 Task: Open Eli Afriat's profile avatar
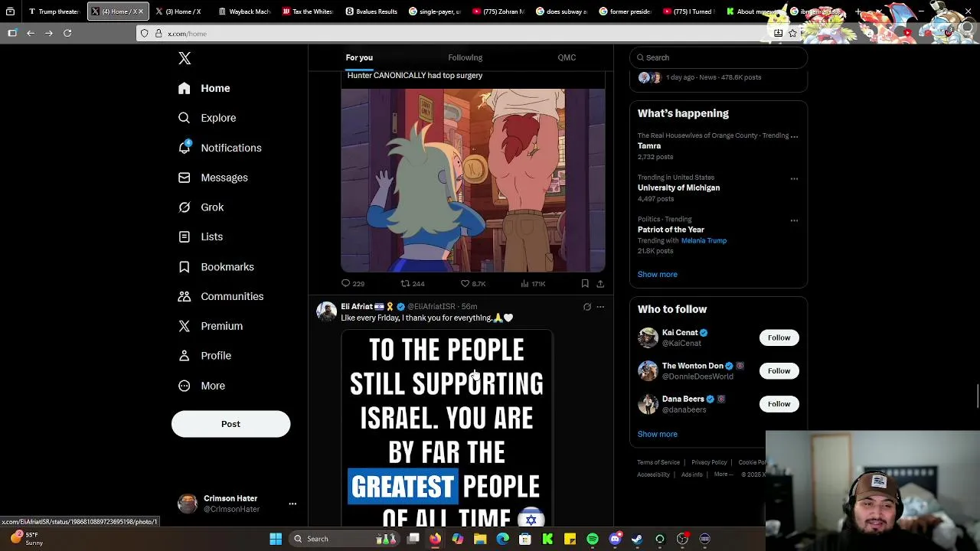pyautogui.click(x=327, y=311)
